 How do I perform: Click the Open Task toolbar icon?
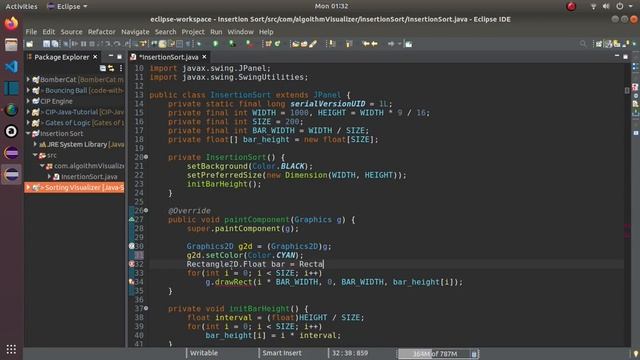coord(304,44)
